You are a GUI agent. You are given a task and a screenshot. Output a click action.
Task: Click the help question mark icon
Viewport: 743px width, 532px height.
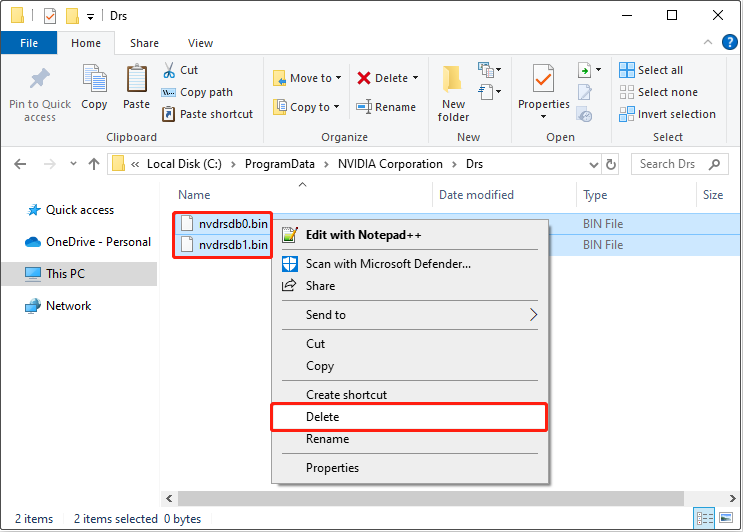click(x=728, y=43)
